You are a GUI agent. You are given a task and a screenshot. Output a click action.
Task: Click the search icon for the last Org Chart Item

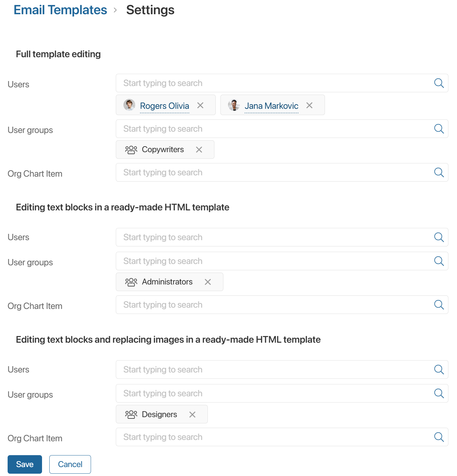(x=439, y=437)
